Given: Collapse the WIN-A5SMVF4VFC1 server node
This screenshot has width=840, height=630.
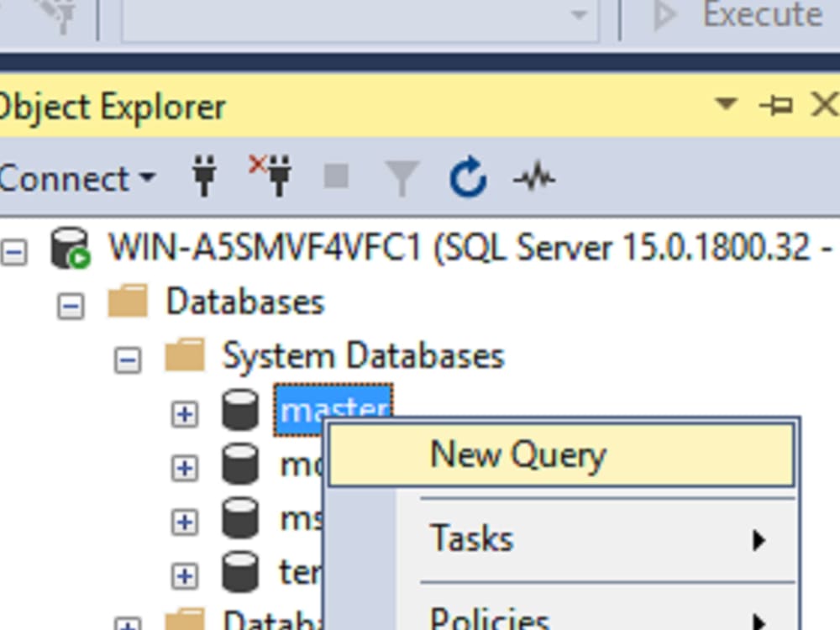Looking at the screenshot, I should pos(13,252).
